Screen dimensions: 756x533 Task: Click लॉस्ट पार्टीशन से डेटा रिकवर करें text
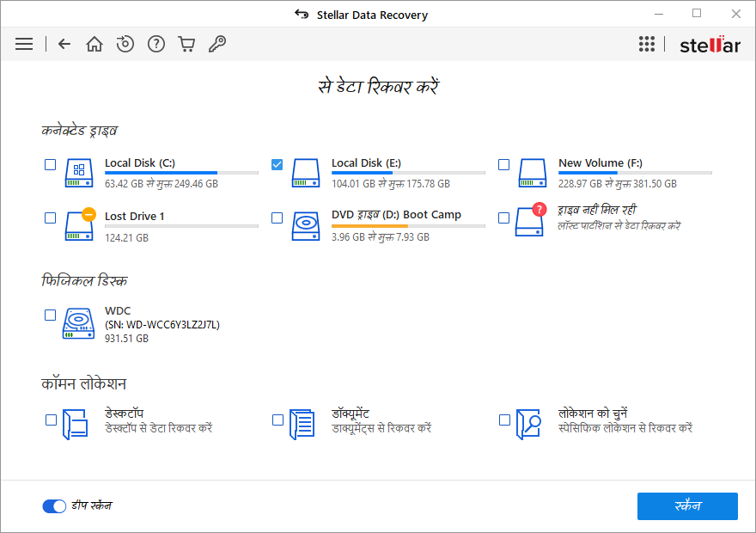[x=619, y=226]
